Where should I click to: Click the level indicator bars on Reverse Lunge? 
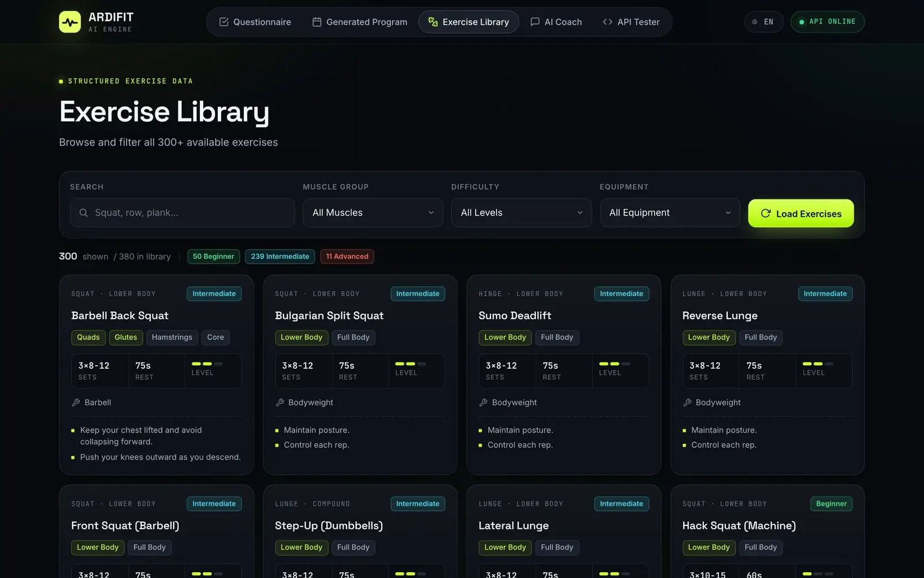[818, 364]
